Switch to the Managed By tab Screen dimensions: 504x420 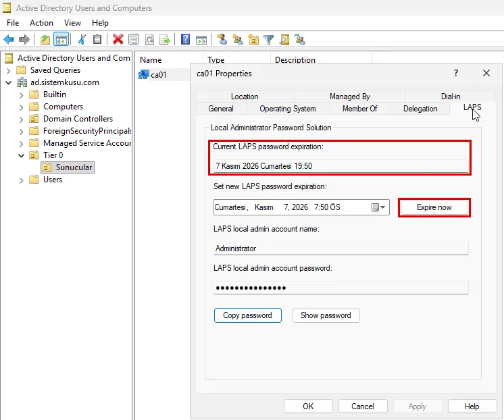pos(350,97)
